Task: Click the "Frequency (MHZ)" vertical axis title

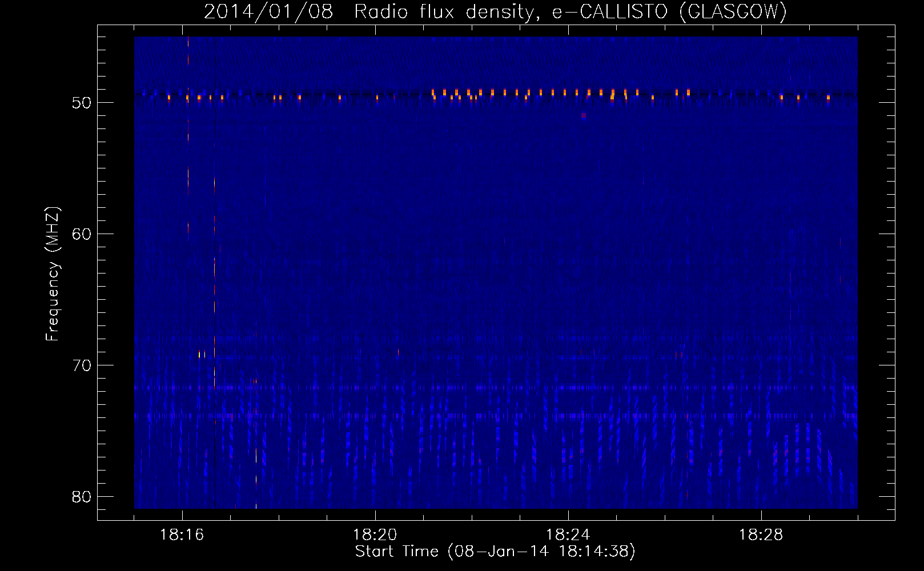Action: pos(53,274)
